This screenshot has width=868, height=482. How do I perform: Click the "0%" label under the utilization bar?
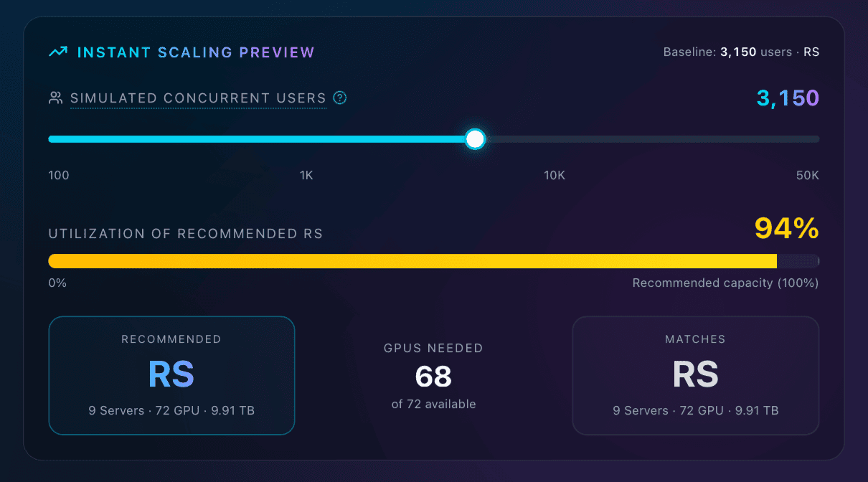click(57, 283)
